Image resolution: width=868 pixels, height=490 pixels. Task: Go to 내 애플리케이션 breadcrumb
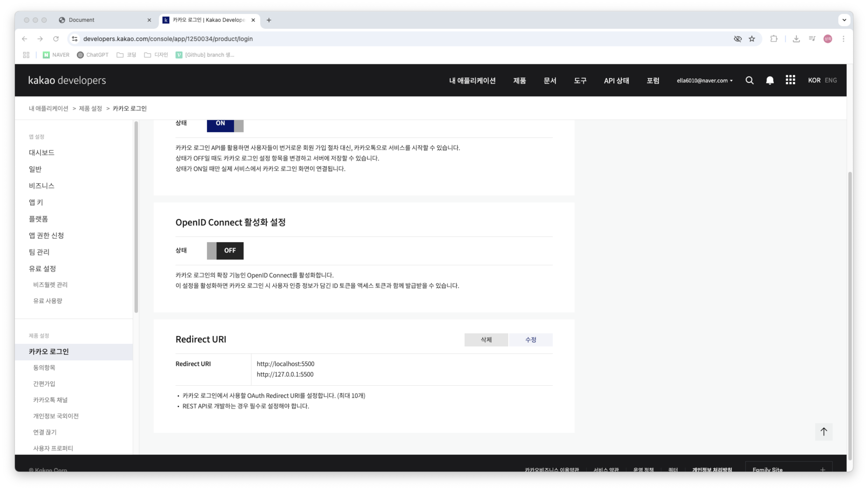pos(48,108)
